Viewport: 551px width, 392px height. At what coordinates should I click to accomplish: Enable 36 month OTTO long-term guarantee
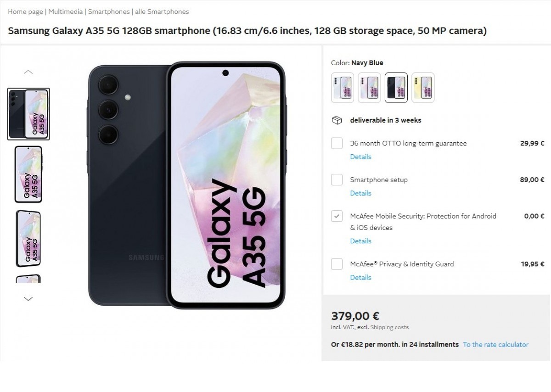[x=337, y=143]
